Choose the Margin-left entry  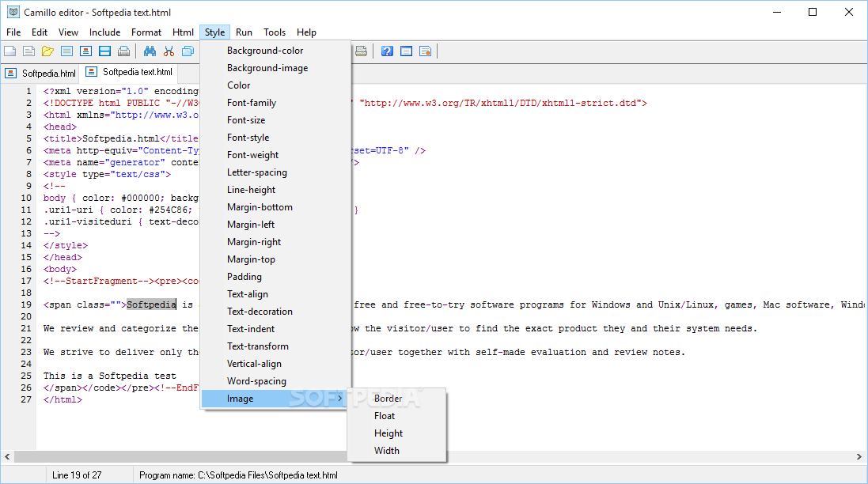click(x=275, y=225)
